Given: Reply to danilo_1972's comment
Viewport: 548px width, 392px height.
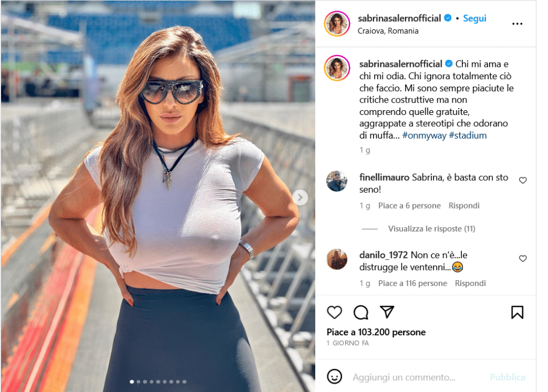Looking at the screenshot, I should [470, 283].
